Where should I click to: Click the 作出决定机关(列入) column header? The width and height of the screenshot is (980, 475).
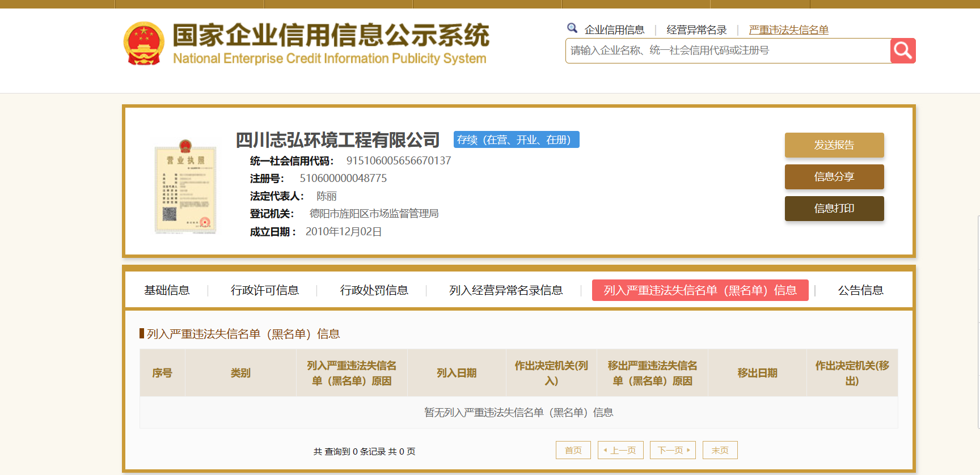tap(551, 373)
